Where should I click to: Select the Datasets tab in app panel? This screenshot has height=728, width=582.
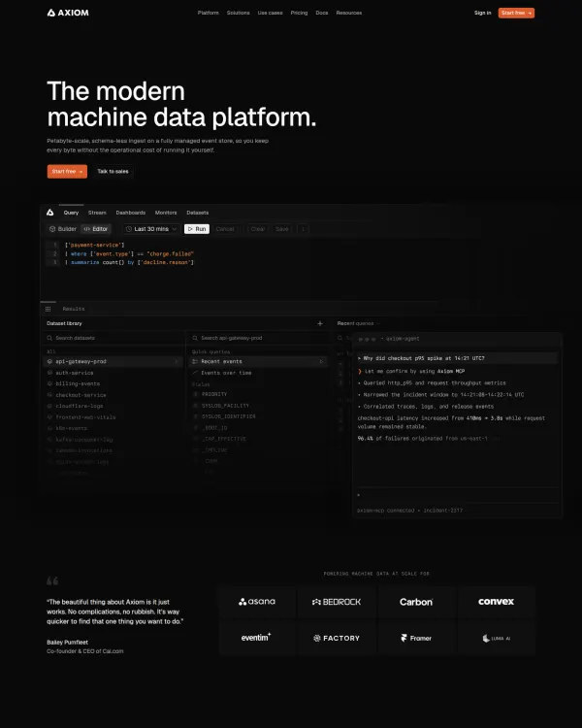(197, 213)
